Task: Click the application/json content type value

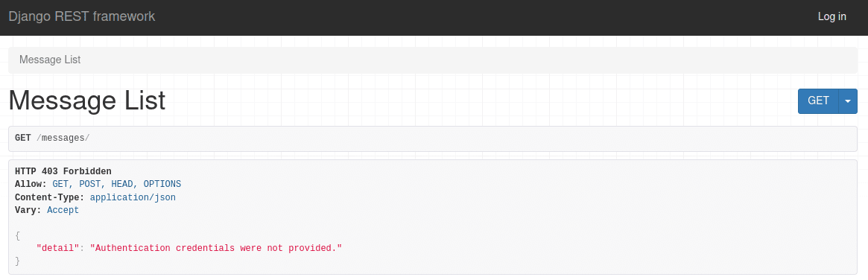Action: (133, 197)
